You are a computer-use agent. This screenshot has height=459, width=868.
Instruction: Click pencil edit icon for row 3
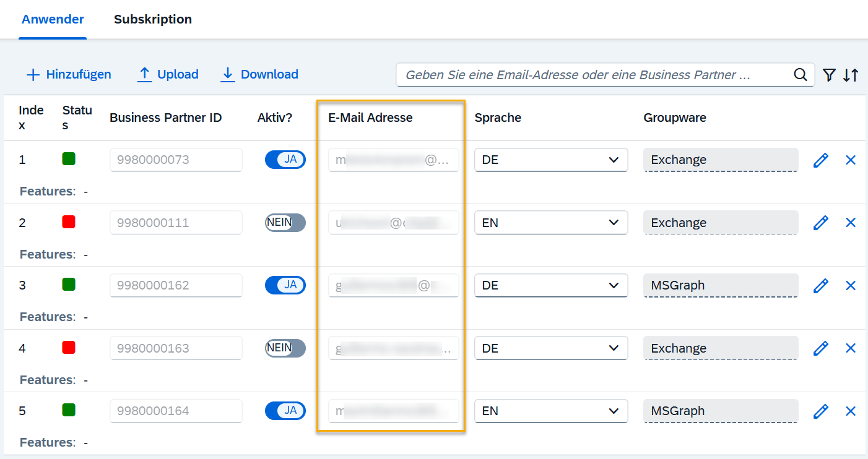[x=821, y=286]
